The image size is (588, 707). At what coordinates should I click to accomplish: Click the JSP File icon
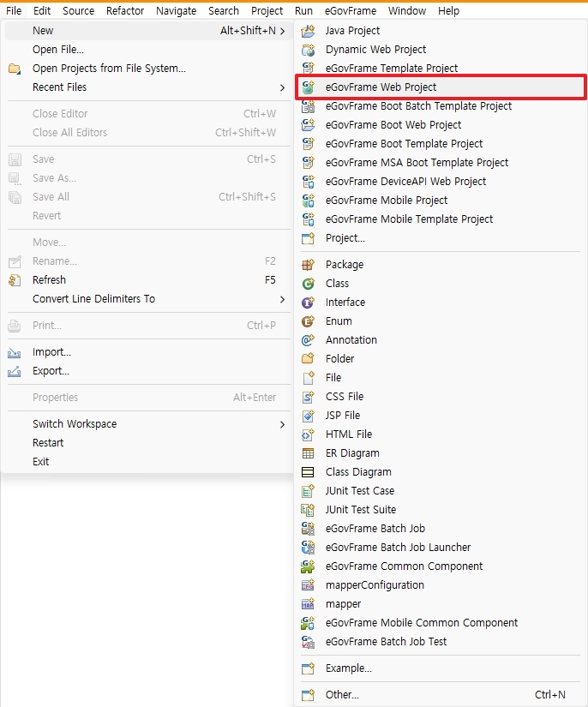point(308,416)
